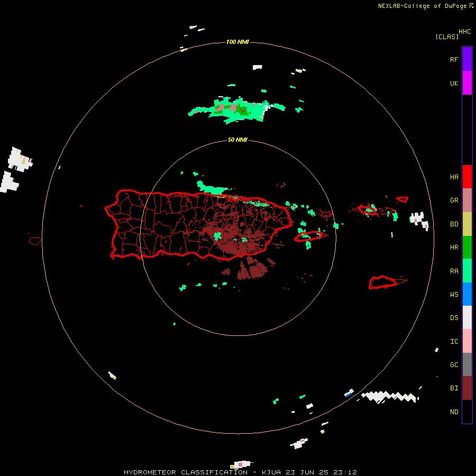Click the light pink IC legend swatch
Screen dimensions: 476x476
pos(467,341)
